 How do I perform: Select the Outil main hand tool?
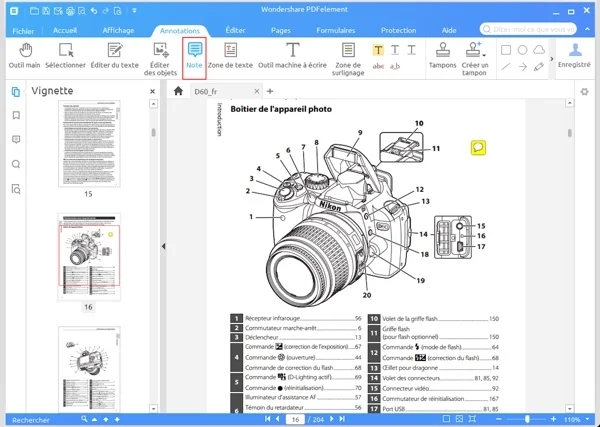25,56
